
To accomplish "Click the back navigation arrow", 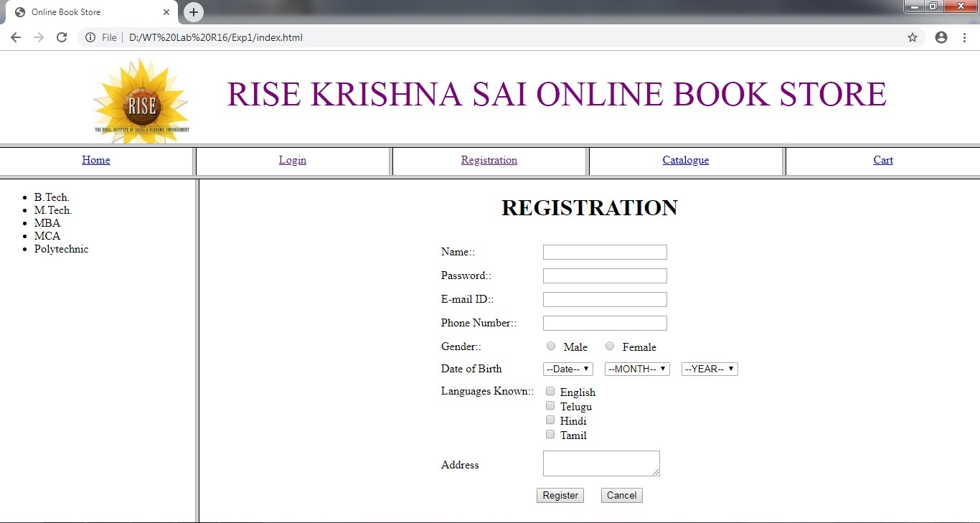I will coord(15,37).
